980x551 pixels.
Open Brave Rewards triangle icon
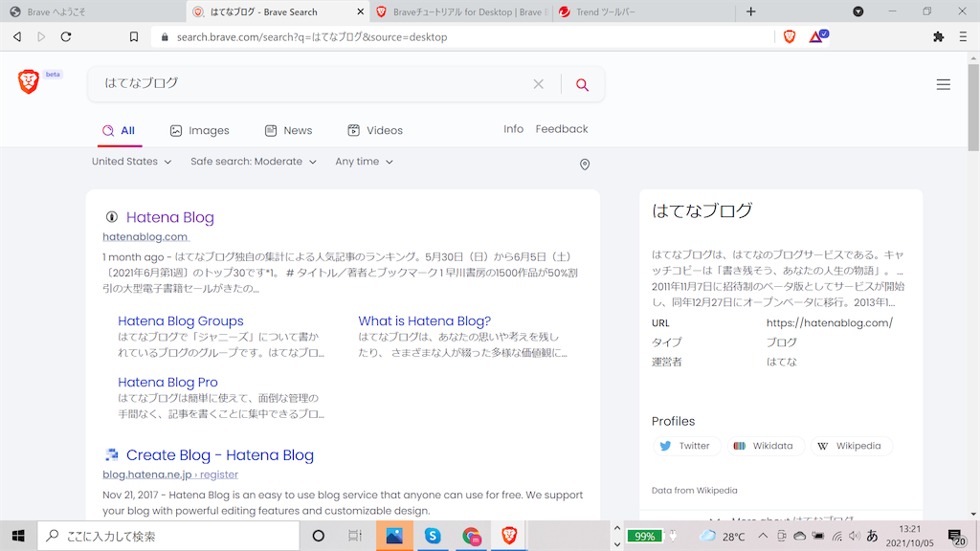click(x=817, y=36)
